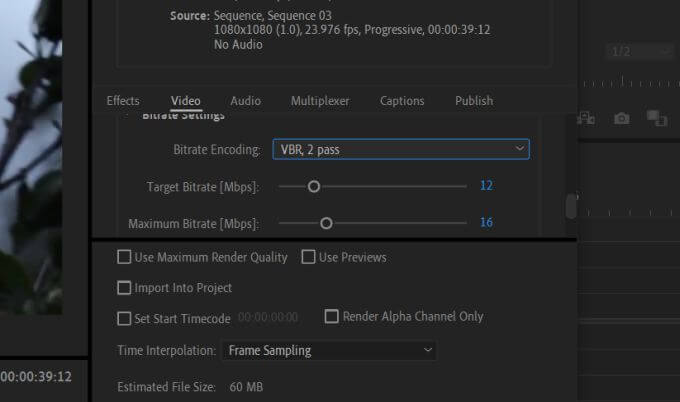Toggle Render Alpha Channel Only

[x=332, y=316]
